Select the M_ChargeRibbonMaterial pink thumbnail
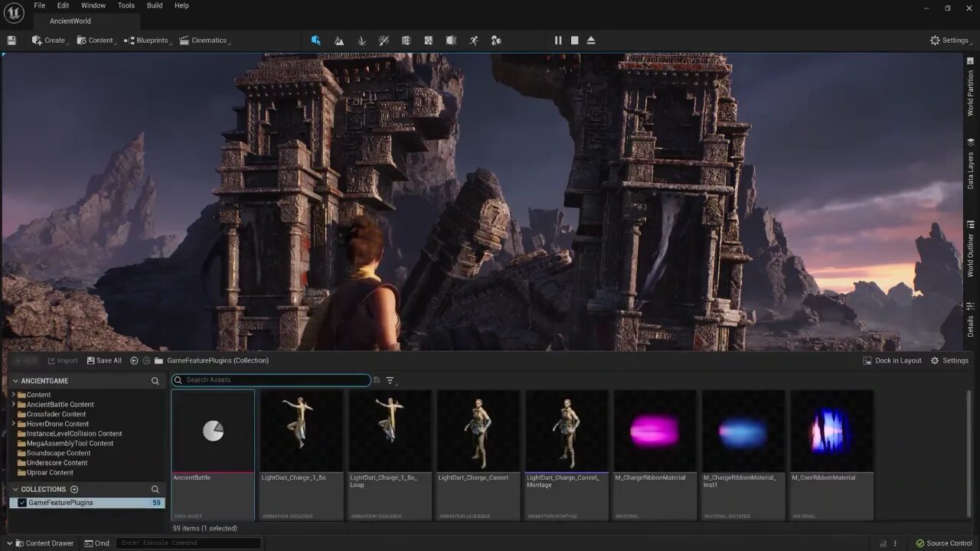This screenshot has height=551, width=980. [x=655, y=432]
